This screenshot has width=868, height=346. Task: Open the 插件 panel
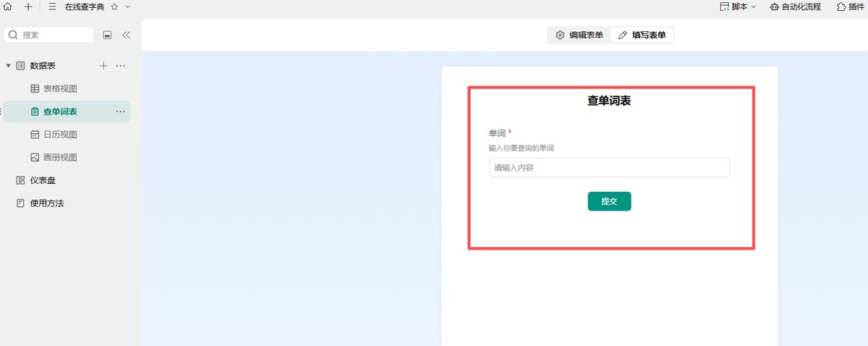[x=851, y=7]
